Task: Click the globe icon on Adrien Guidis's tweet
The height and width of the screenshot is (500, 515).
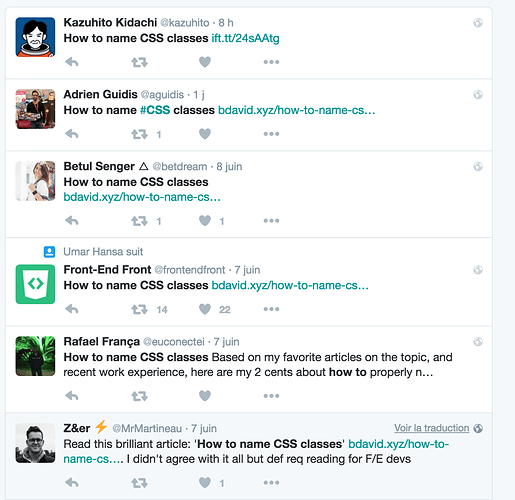Action: pyautogui.click(x=478, y=95)
